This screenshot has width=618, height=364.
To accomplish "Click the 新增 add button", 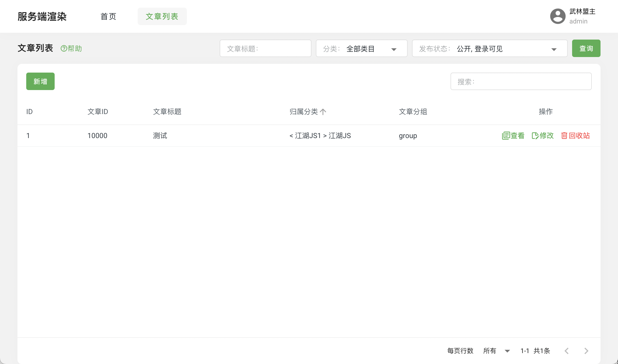I will [x=40, y=81].
